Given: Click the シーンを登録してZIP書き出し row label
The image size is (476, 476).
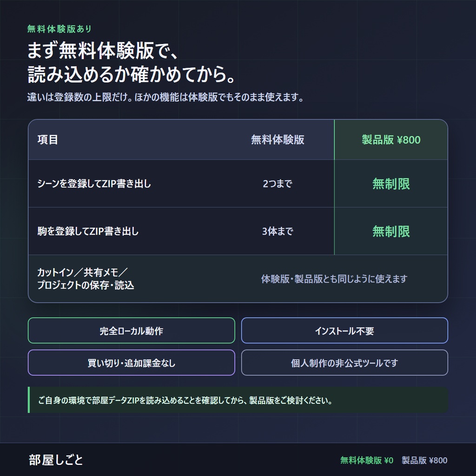Looking at the screenshot, I should coord(94,184).
